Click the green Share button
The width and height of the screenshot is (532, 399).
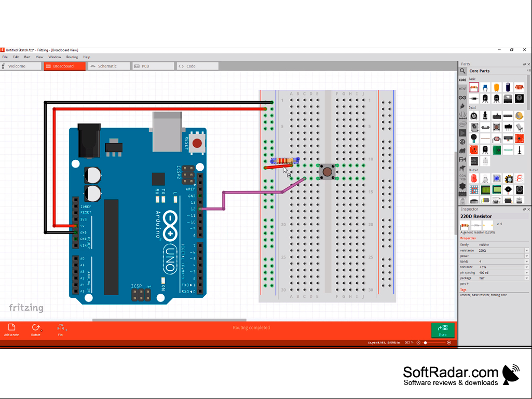[442, 330]
